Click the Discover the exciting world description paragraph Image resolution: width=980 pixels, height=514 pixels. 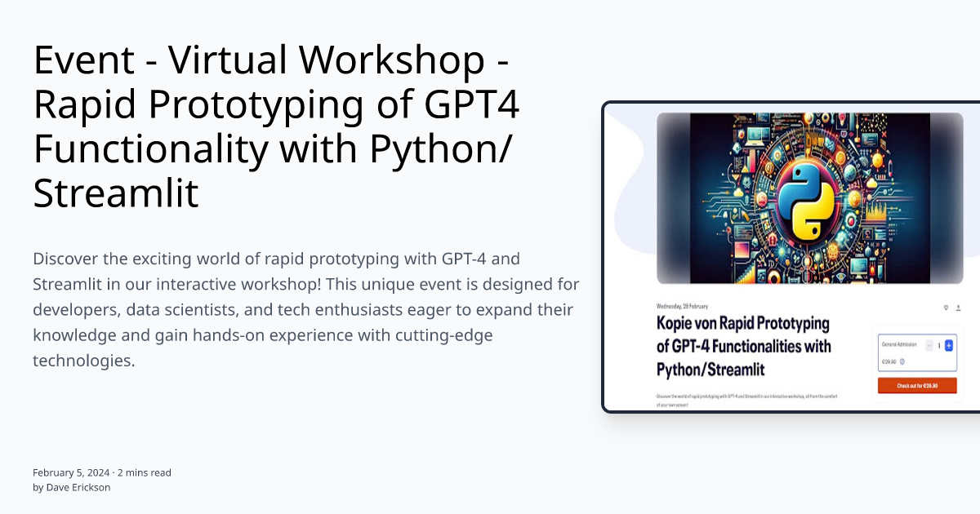306,310
